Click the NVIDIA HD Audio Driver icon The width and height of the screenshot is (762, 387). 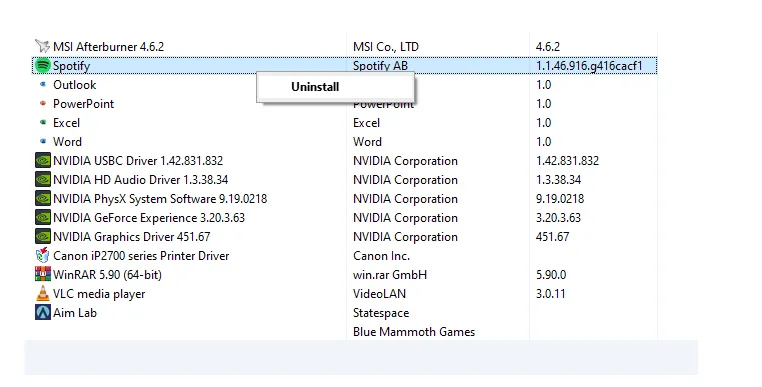[43, 179]
